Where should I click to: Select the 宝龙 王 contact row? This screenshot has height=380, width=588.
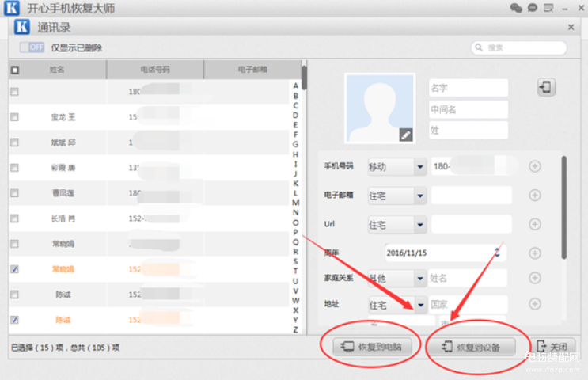pyautogui.click(x=149, y=117)
